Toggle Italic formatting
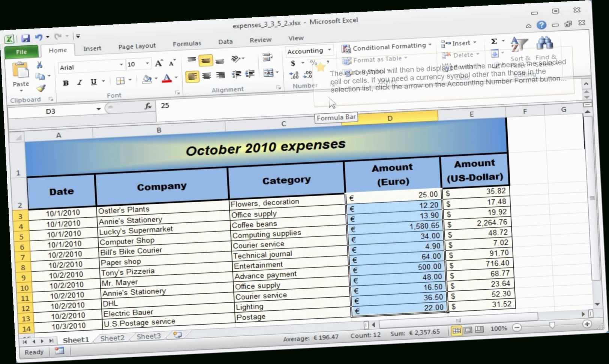 click(79, 82)
